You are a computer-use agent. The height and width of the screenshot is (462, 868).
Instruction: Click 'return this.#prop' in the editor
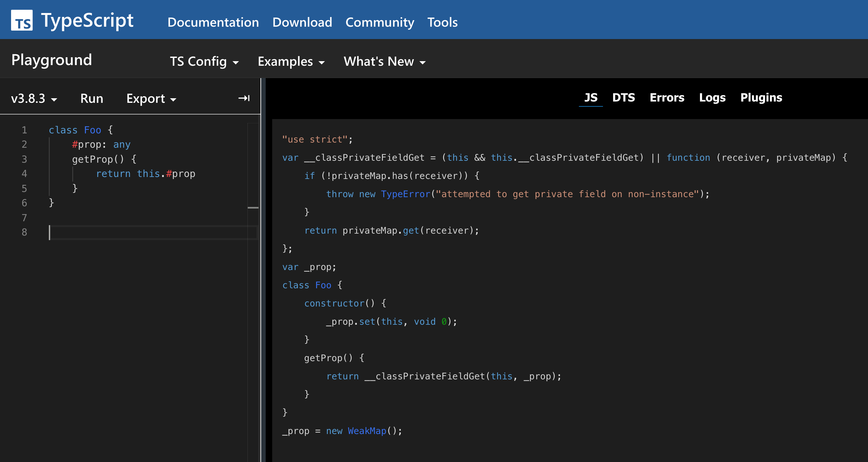[146, 174]
